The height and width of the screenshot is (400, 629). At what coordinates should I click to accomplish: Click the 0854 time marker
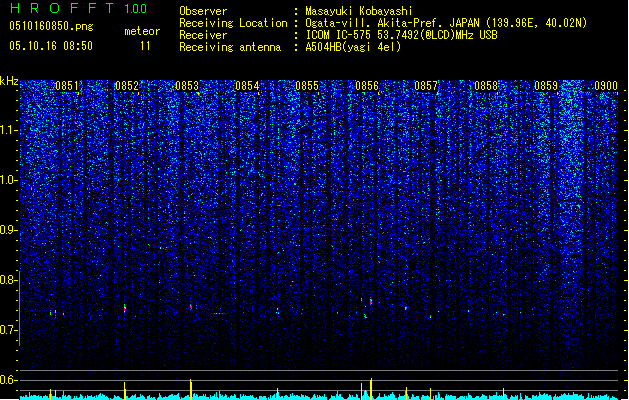(x=247, y=86)
